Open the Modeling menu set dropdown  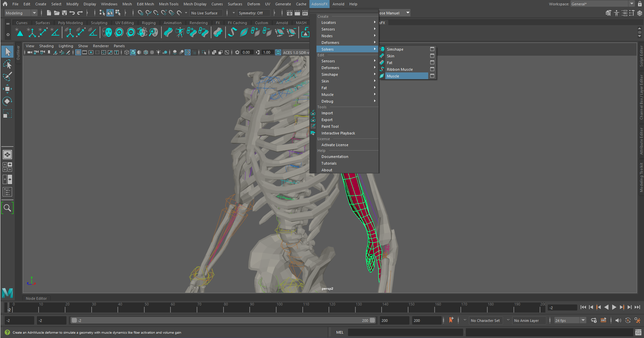[x=21, y=13]
